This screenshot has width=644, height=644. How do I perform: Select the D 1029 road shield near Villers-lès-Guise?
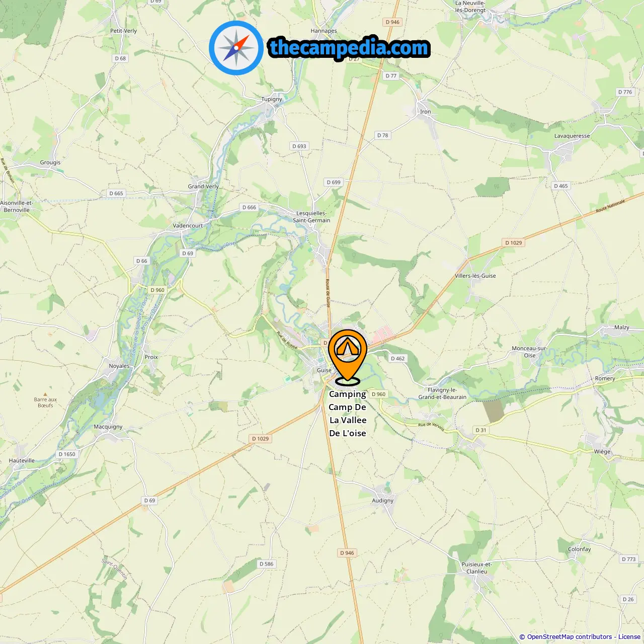[514, 243]
